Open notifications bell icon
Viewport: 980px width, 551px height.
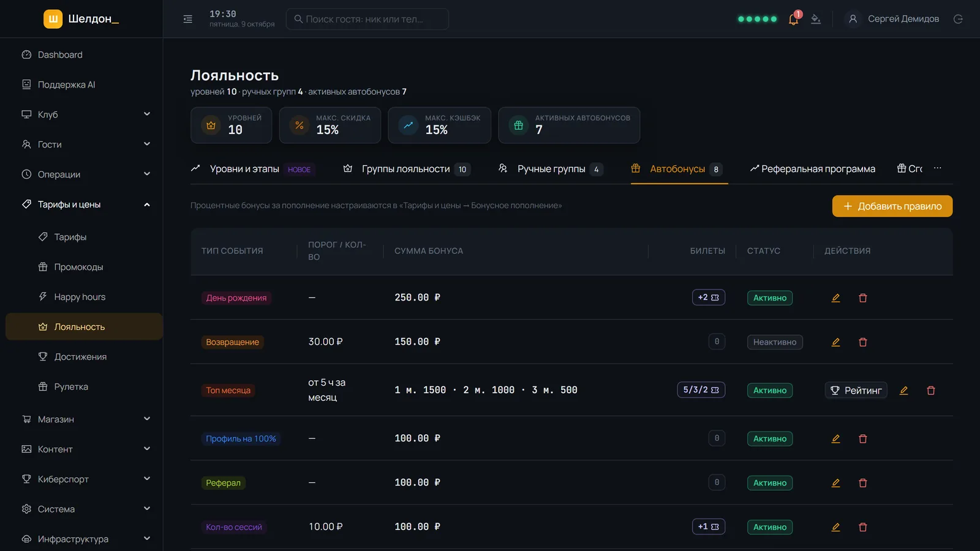(793, 19)
